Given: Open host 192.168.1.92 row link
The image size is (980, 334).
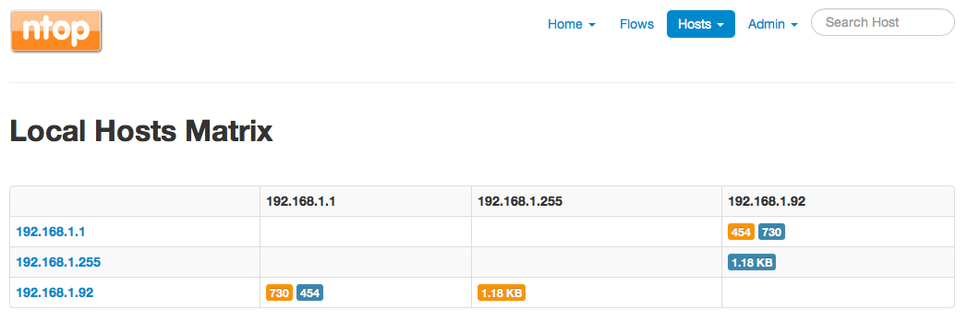Looking at the screenshot, I should point(54,292).
